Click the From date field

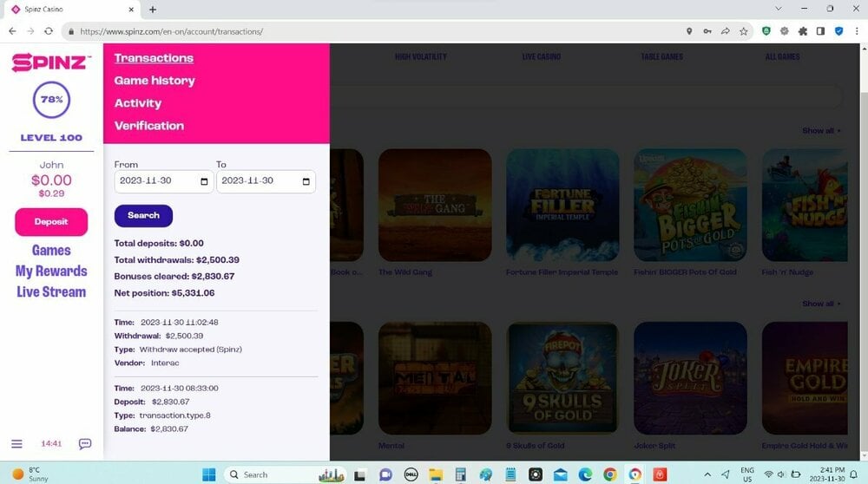coord(163,181)
